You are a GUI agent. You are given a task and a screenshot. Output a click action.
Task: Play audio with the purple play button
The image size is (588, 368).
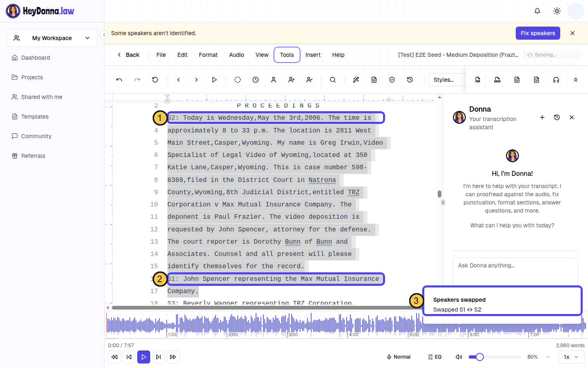144,357
